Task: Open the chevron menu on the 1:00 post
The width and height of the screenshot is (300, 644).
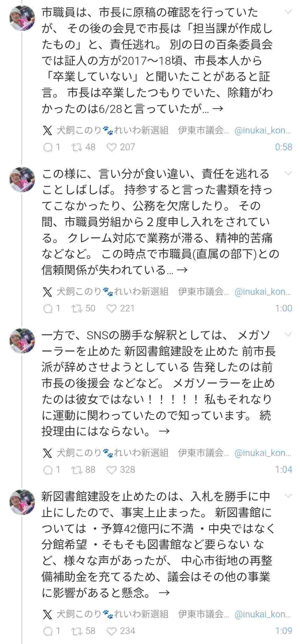Action: [289, 173]
